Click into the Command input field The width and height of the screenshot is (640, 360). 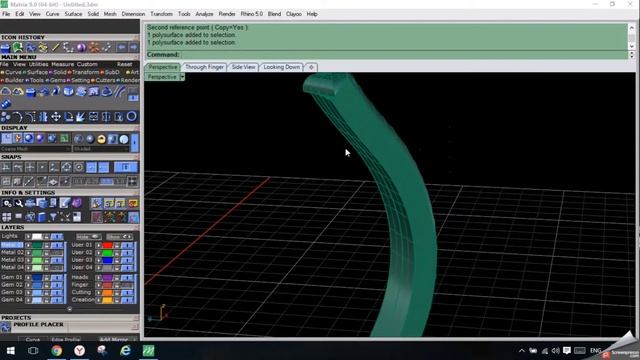point(404,55)
